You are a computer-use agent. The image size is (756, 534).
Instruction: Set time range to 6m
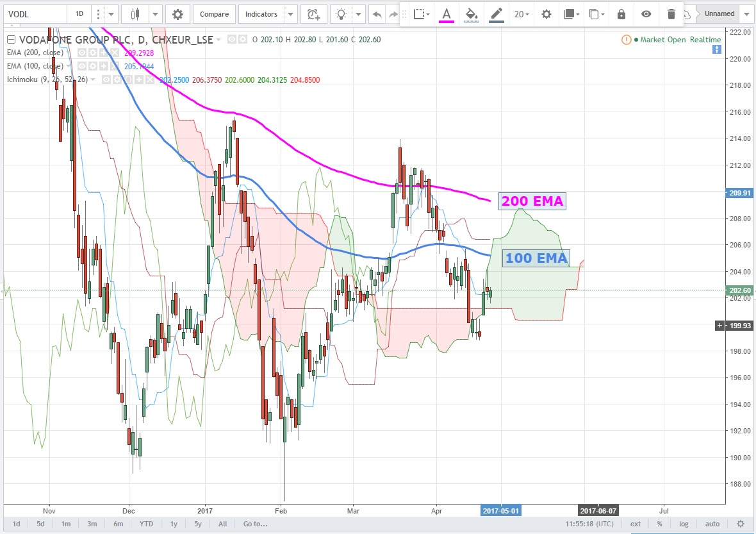[118, 524]
